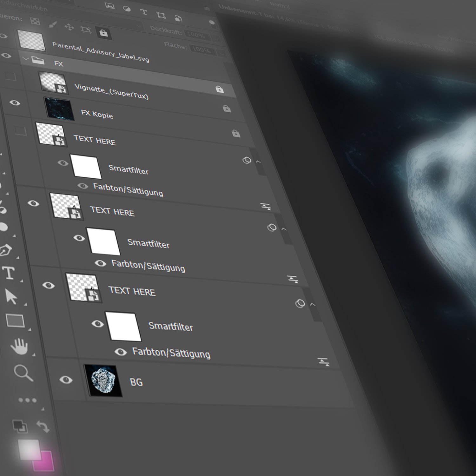Hide the BG layer

point(66,380)
